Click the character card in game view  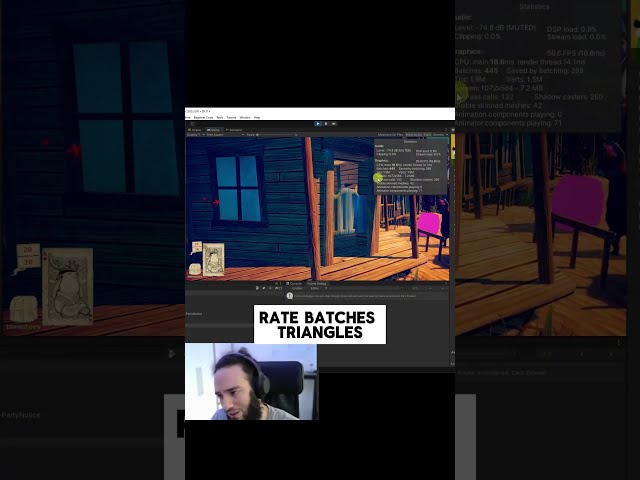213,259
